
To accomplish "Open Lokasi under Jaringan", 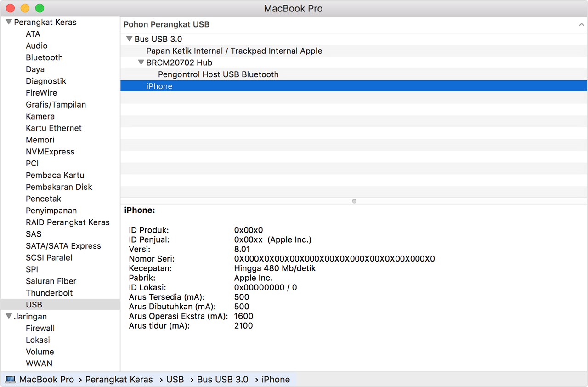I will point(38,340).
